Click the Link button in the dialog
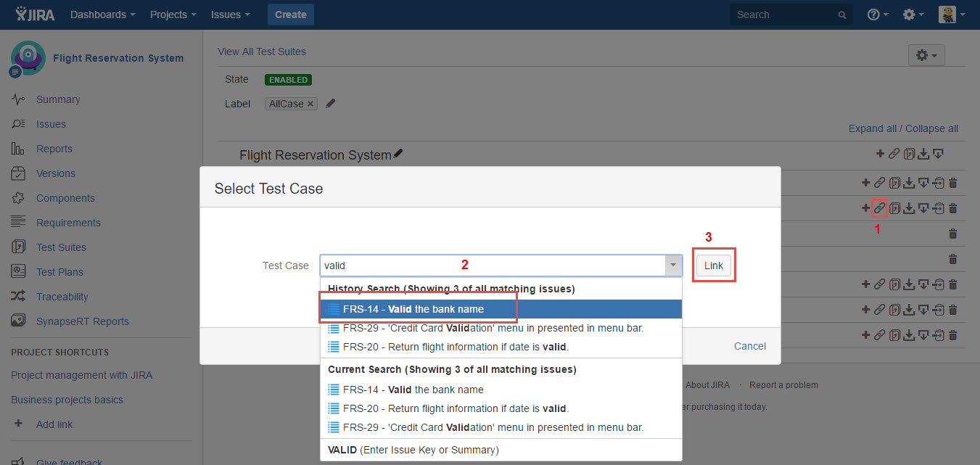 [713, 266]
